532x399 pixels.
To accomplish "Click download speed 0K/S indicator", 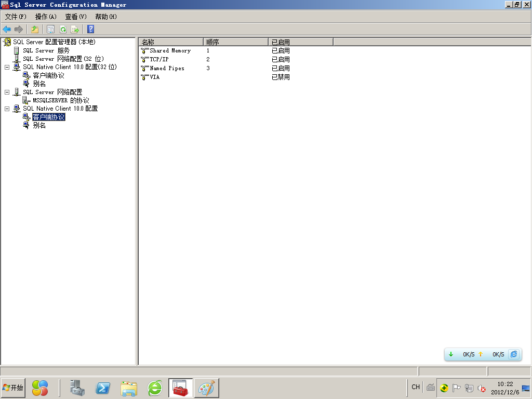I will 469,354.
